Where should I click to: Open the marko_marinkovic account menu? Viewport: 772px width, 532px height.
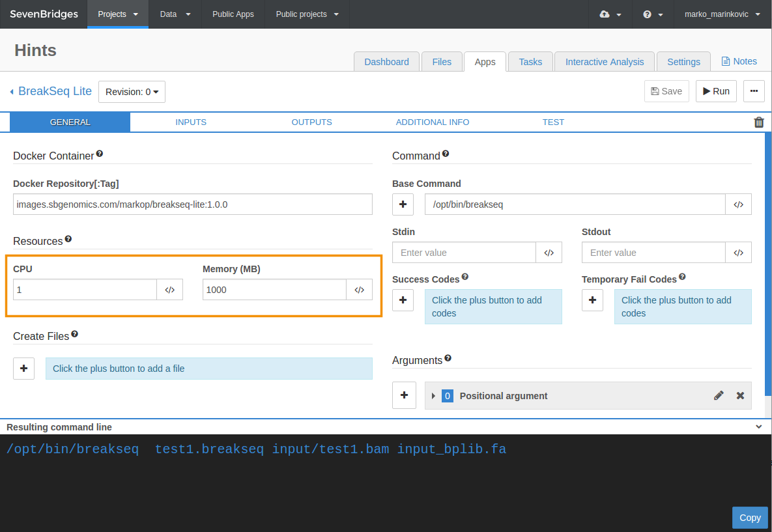(x=722, y=14)
